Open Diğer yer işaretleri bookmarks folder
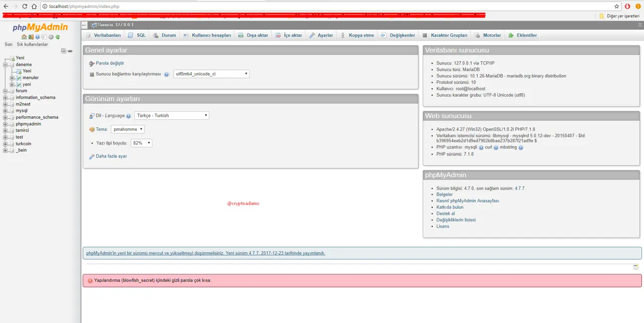The width and height of the screenshot is (644, 323). 619,16
